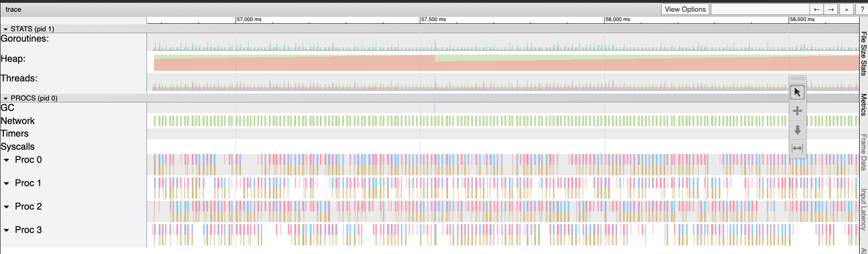Select the Goroutines row label

(x=25, y=39)
